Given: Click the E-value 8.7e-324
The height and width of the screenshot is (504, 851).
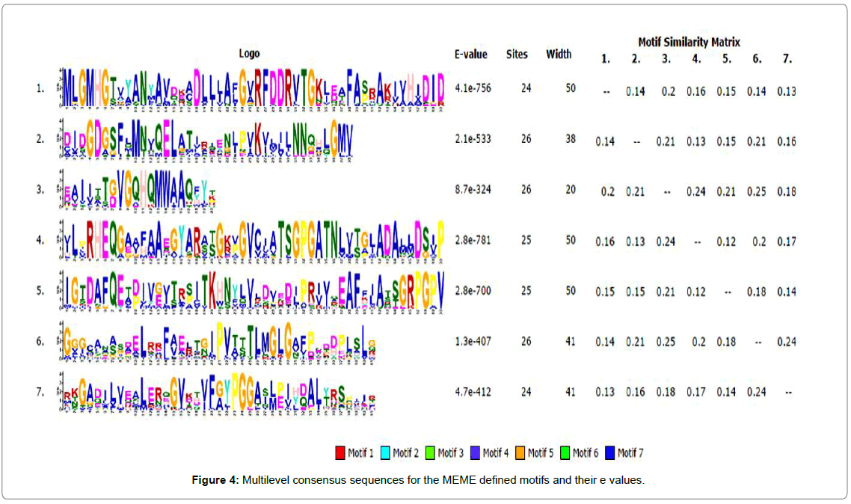Looking at the screenshot, I should (x=473, y=190).
